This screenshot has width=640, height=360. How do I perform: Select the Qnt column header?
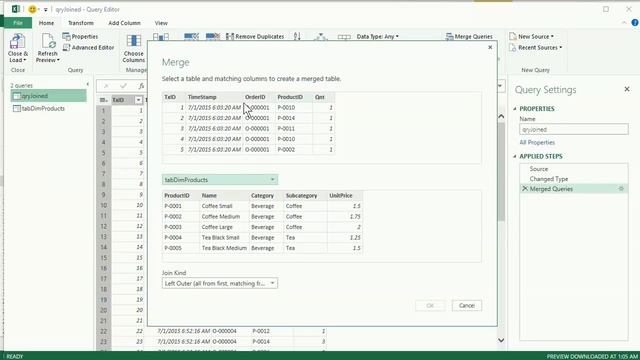[324, 97]
